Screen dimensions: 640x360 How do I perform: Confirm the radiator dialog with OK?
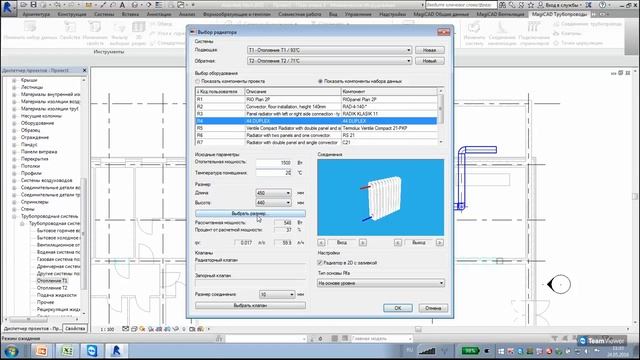click(x=398, y=308)
